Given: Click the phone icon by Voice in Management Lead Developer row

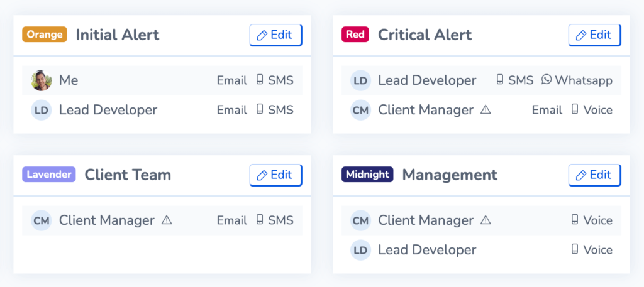Looking at the screenshot, I should (x=575, y=249).
